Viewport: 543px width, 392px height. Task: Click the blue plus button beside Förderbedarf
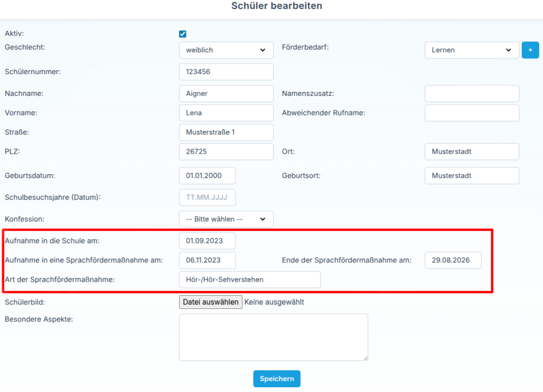(530, 50)
